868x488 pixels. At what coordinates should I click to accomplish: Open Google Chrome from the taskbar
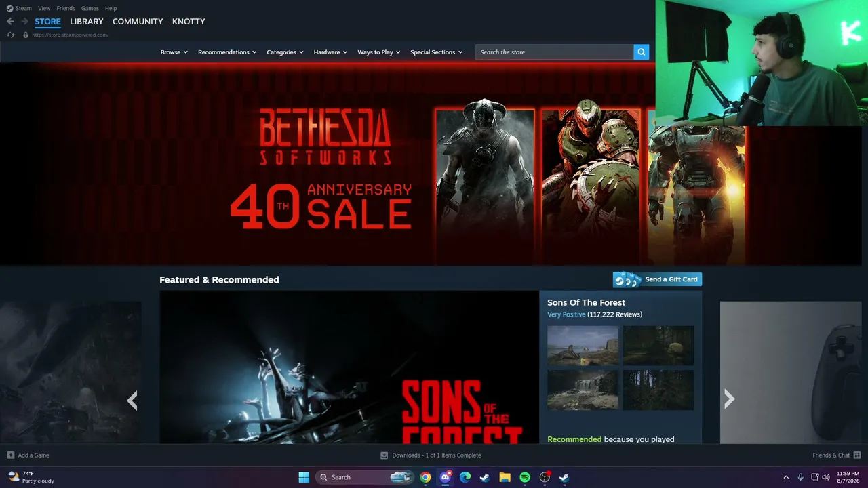[x=425, y=477]
